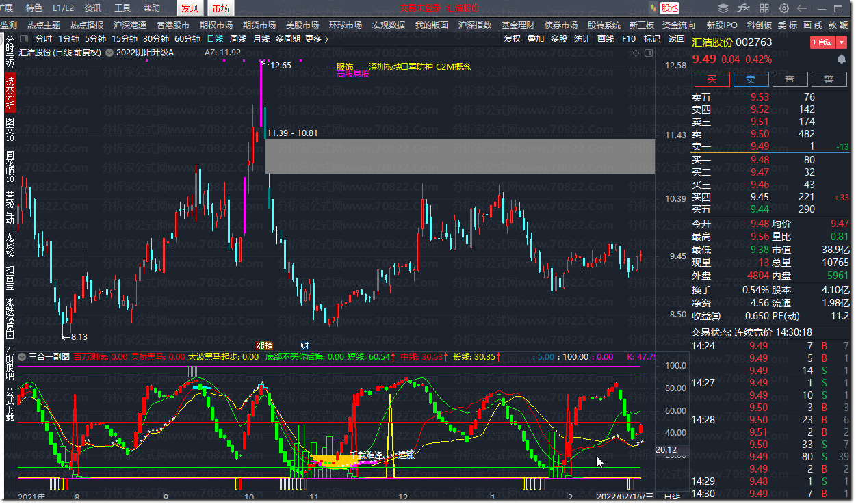Click the diamond icon above price axis
The image size is (856, 504).
636,53
